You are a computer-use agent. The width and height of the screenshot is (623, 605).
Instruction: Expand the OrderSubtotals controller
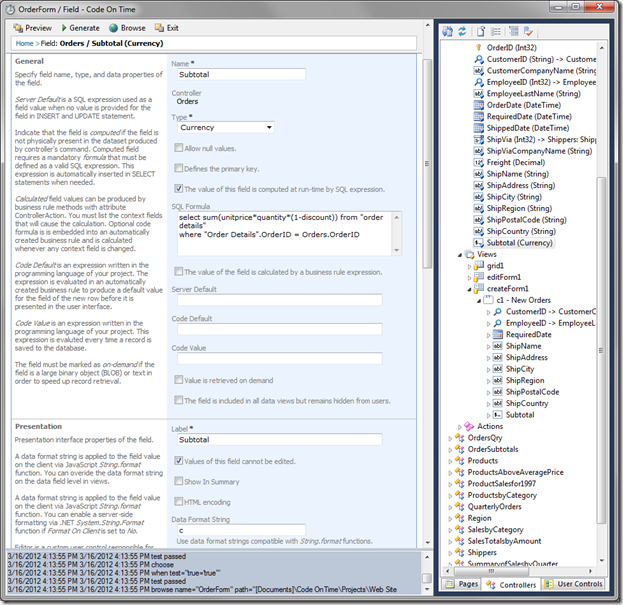coord(450,450)
